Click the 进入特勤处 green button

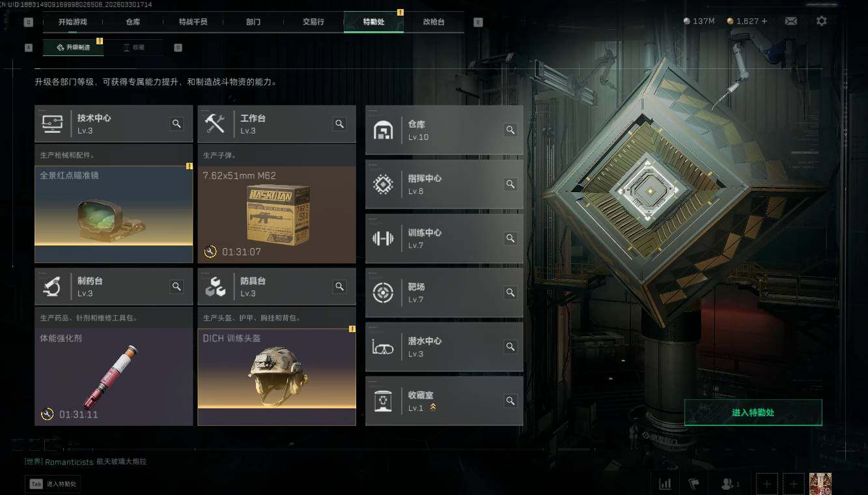click(x=753, y=412)
